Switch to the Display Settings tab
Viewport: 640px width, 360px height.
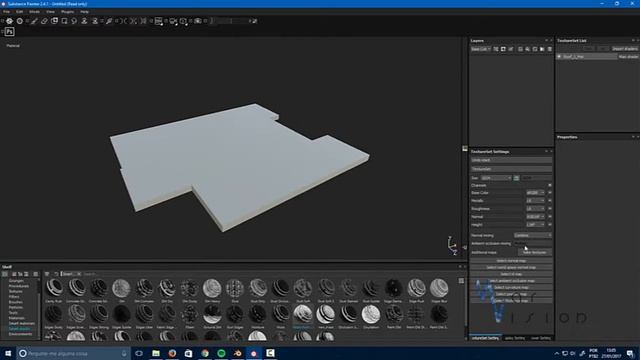click(515, 338)
